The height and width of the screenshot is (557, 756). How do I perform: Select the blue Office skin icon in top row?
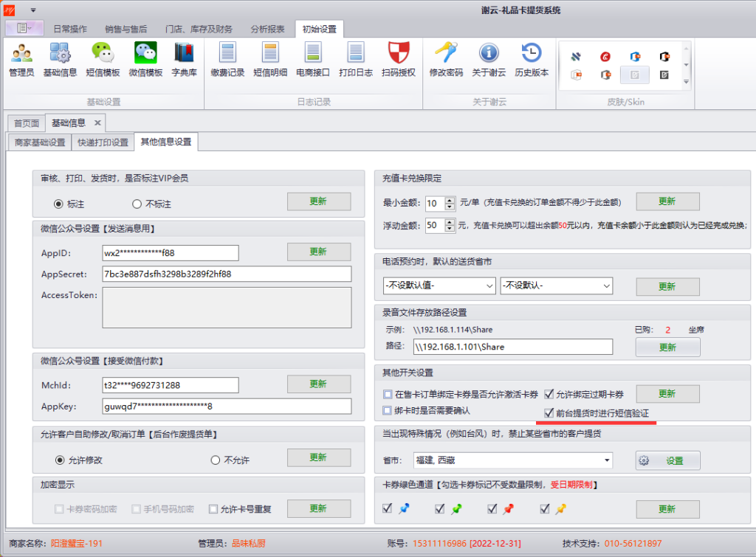point(635,57)
